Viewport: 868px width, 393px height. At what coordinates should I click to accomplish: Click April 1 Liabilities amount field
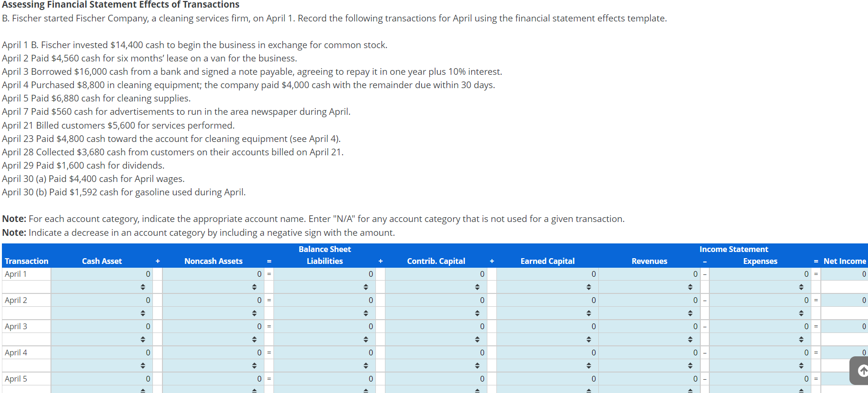(x=324, y=274)
